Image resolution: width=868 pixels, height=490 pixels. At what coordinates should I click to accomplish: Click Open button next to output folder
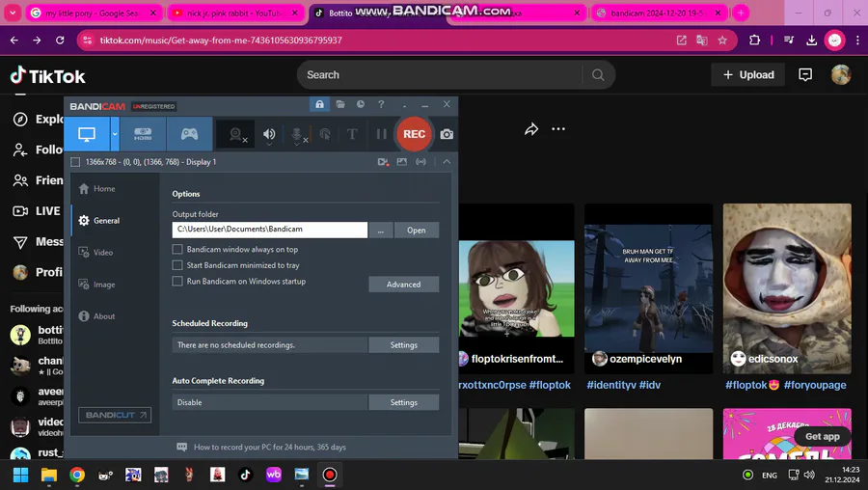point(417,230)
